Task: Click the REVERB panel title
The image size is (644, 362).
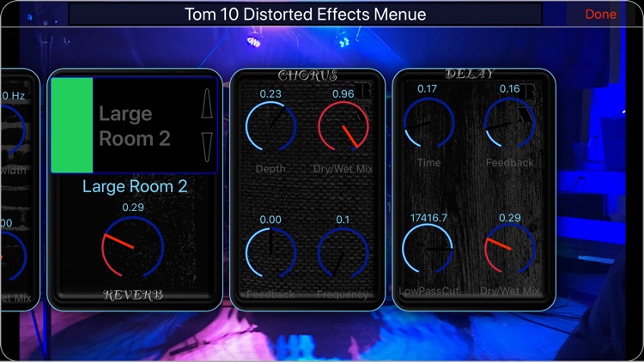Action: (x=133, y=295)
